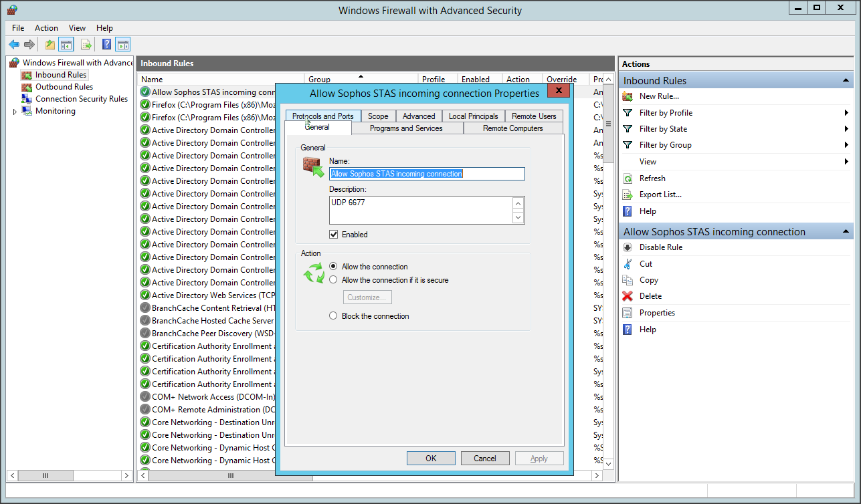Image resolution: width=861 pixels, height=504 pixels.
Task: Collapse the Inbound Rules actions section
Action: click(x=846, y=81)
